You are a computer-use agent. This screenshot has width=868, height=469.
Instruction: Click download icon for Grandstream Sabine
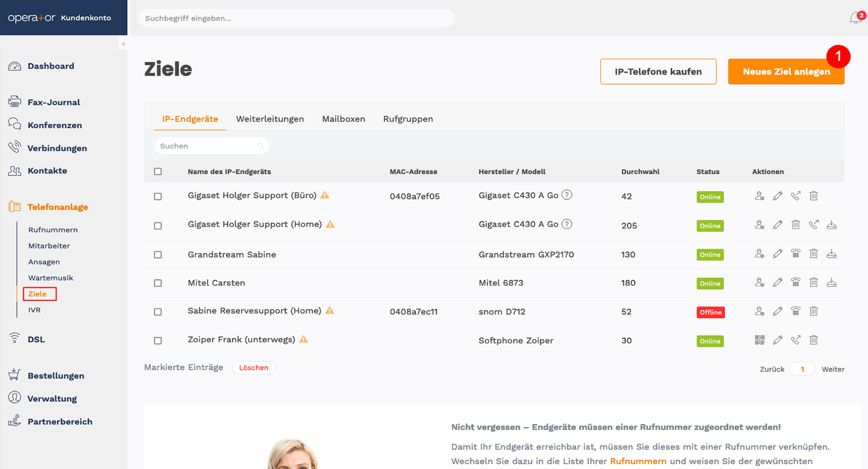click(832, 253)
